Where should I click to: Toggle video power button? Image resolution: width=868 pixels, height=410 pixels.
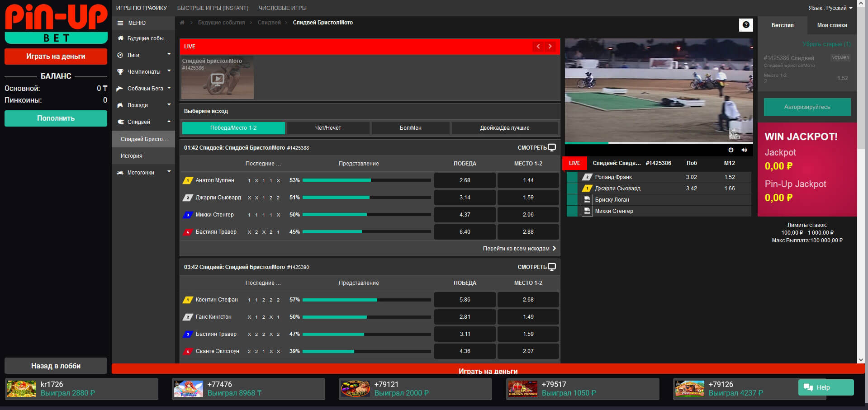coord(731,150)
